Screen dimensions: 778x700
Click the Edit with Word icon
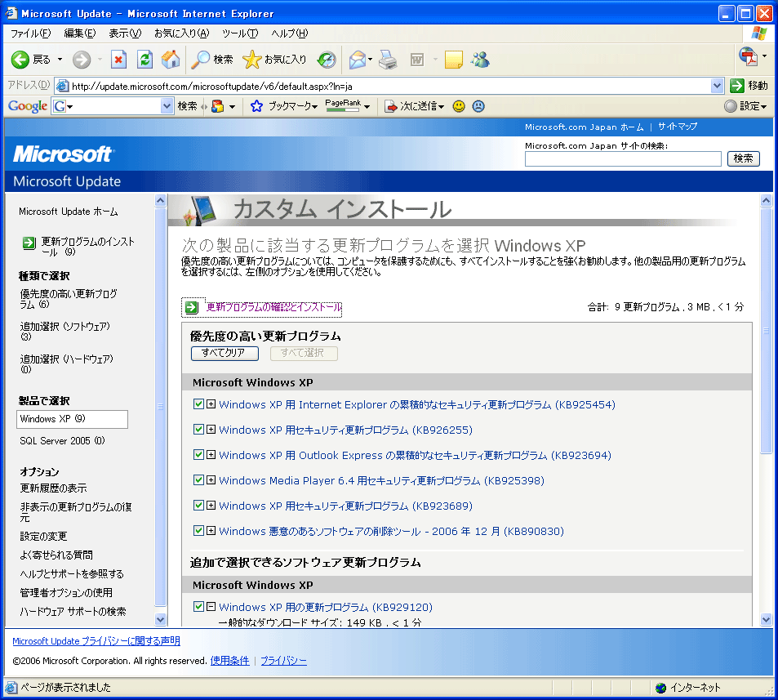click(x=417, y=60)
